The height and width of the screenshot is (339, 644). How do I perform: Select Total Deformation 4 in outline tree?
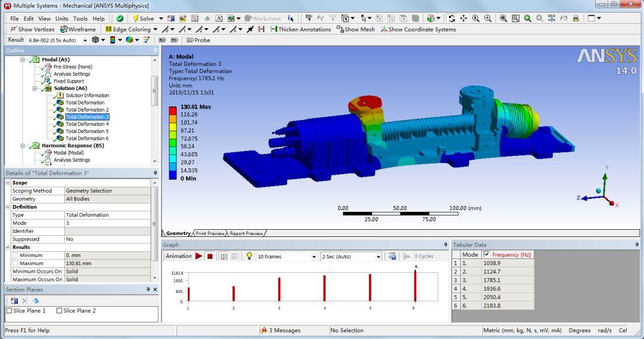(x=87, y=124)
